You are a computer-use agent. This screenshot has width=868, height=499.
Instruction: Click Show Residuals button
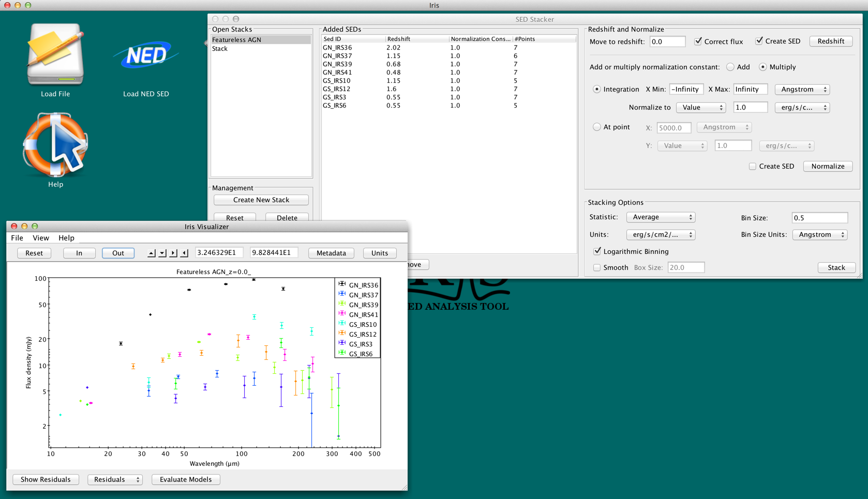pyautogui.click(x=46, y=479)
